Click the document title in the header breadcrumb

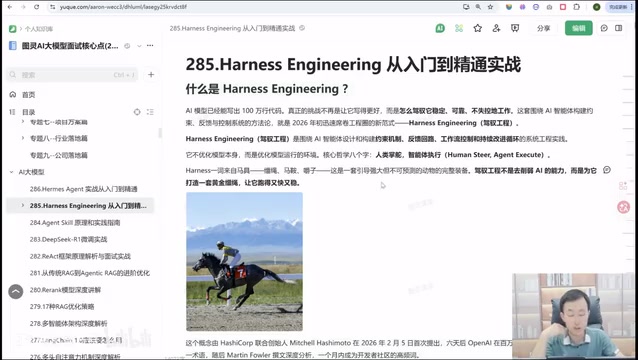point(232,28)
